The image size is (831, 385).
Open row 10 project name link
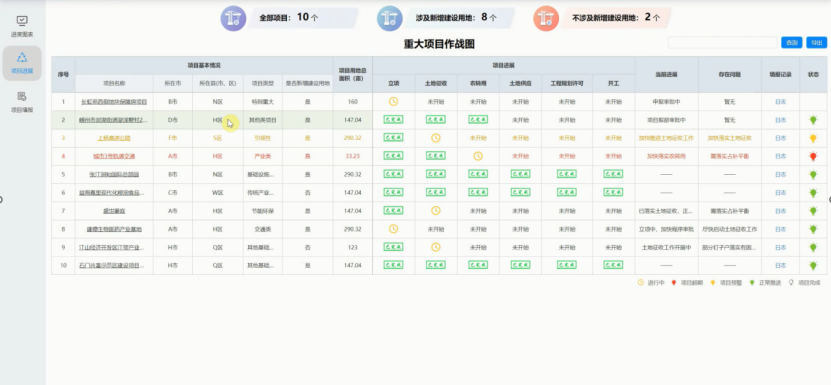(112, 265)
